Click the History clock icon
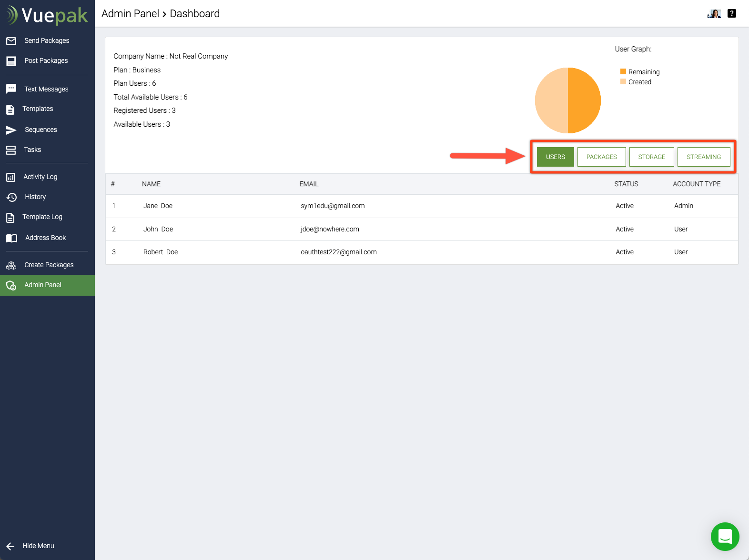749x560 pixels. click(x=11, y=197)
